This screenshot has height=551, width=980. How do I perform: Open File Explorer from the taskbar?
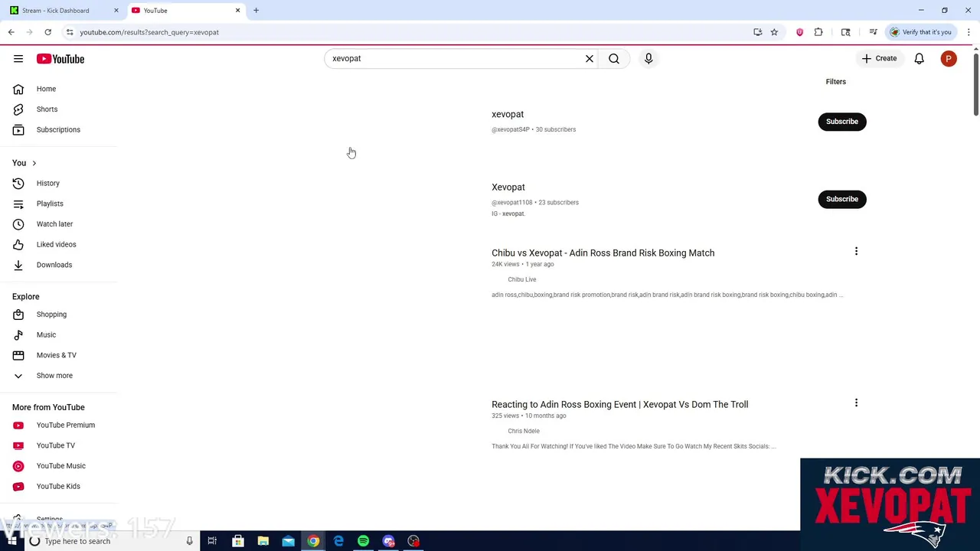pyautogui.click(x=263, y=541)
